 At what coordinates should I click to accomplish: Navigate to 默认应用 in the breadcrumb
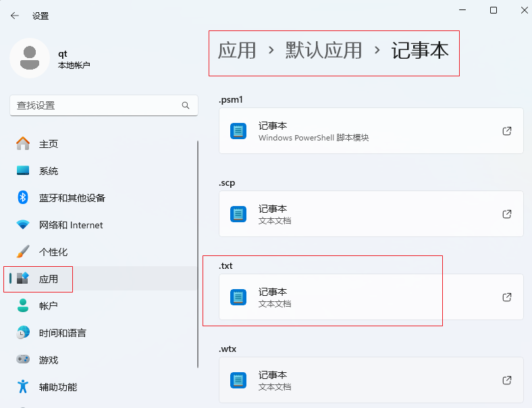click(323, 51)
